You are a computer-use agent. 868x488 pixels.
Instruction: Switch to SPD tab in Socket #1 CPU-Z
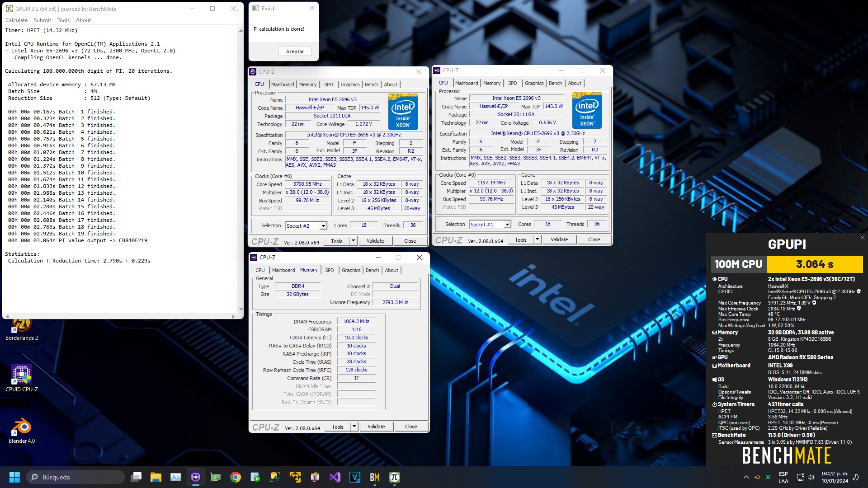512,83
